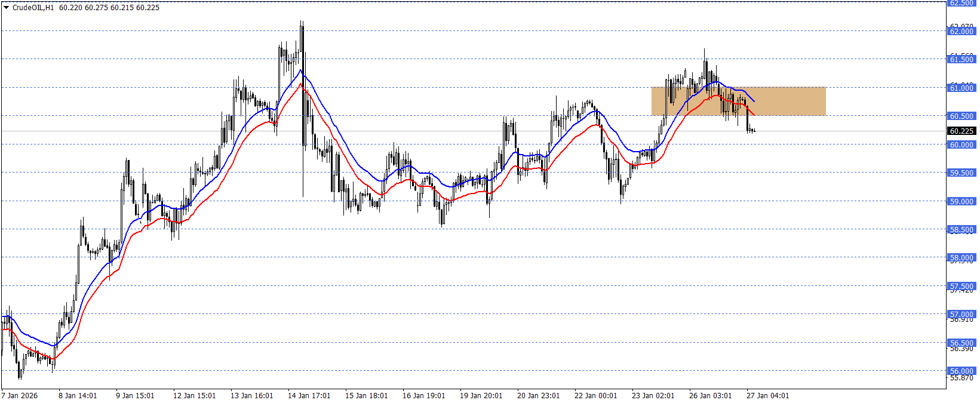Click the current price tag 60.225
The image size is (980, 403).
(961, 131)
